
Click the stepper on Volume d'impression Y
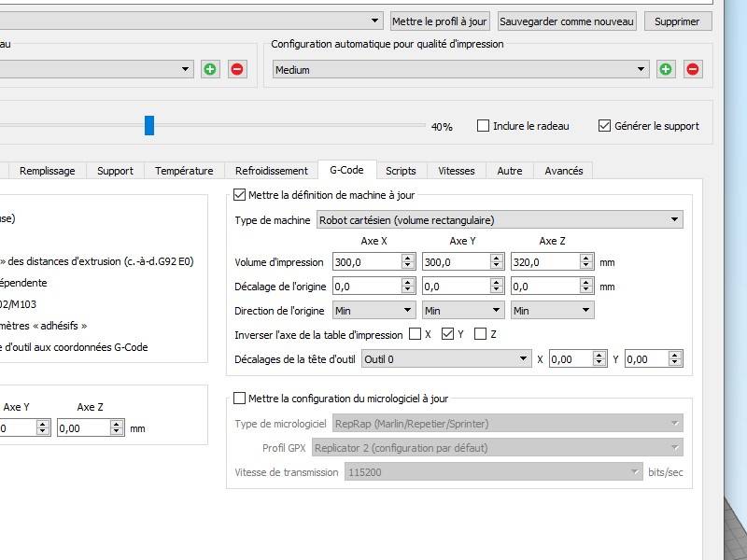pos(497,262)
